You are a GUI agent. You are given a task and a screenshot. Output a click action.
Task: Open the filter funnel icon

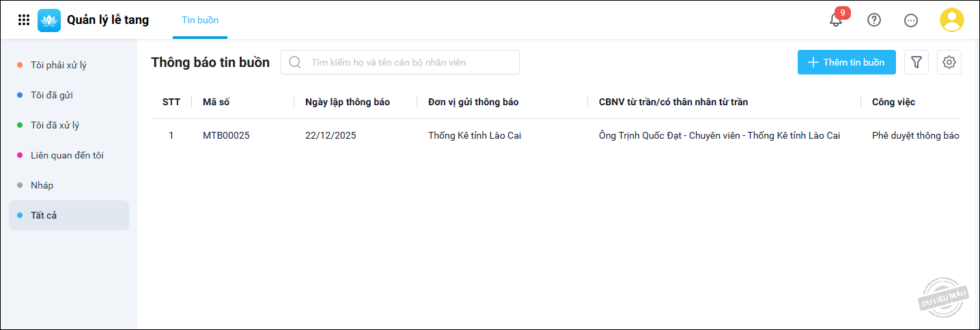[916, 62]
